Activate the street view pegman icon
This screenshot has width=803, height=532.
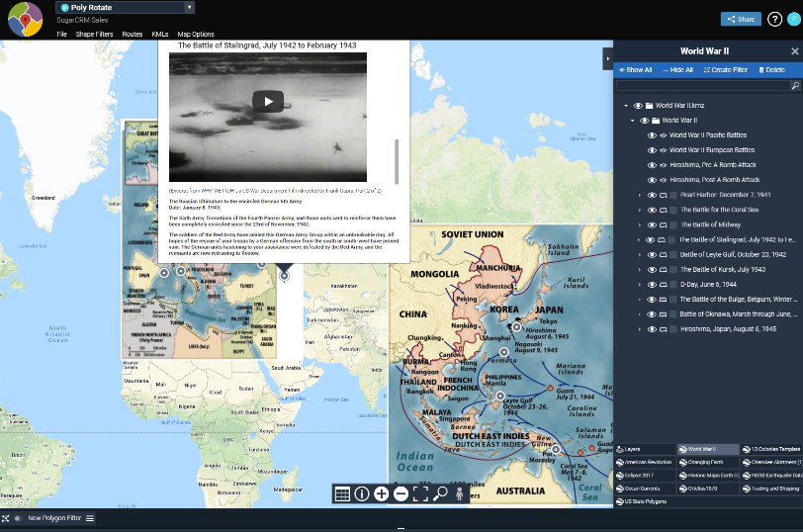click(460, 494)
